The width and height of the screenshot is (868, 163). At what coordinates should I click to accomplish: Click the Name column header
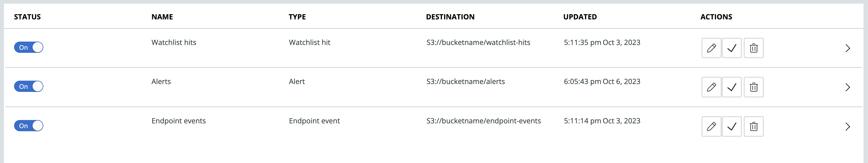click(162, 17)
